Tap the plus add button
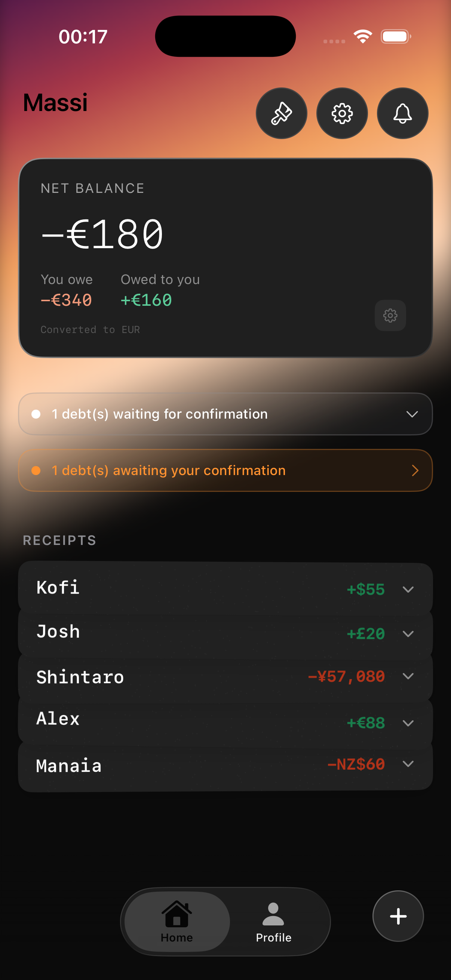Image resolution: width=451 pixels, height=980 pixels. [398, 916]
